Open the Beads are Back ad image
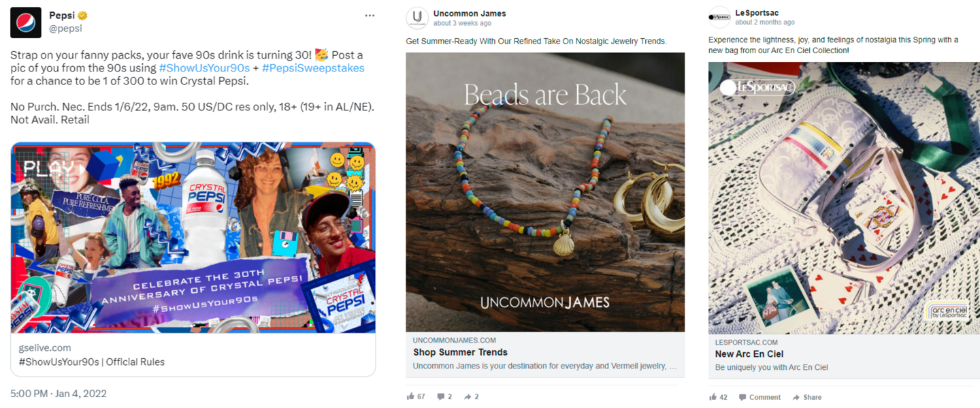 545,192
